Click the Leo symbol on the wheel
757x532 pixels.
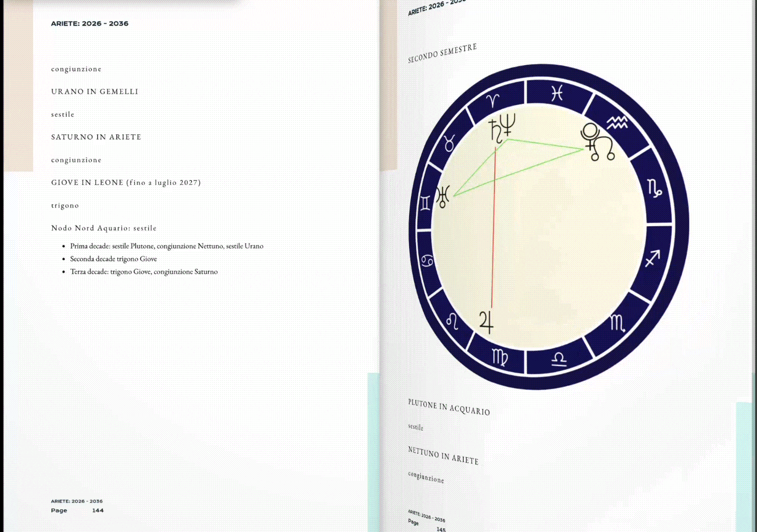pos(452,321)
